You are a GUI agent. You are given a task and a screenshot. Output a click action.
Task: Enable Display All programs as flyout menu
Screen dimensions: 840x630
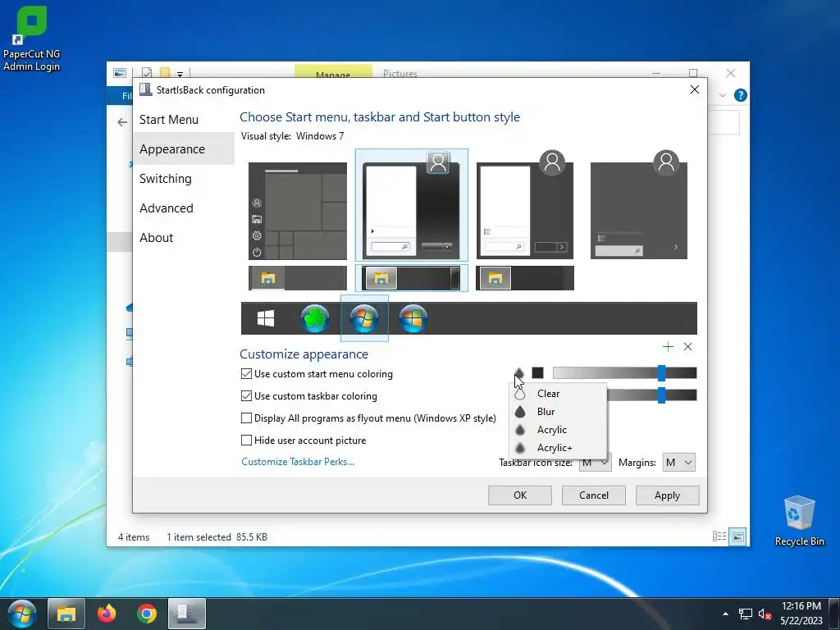pyautogui.click(x=246, y=418)
